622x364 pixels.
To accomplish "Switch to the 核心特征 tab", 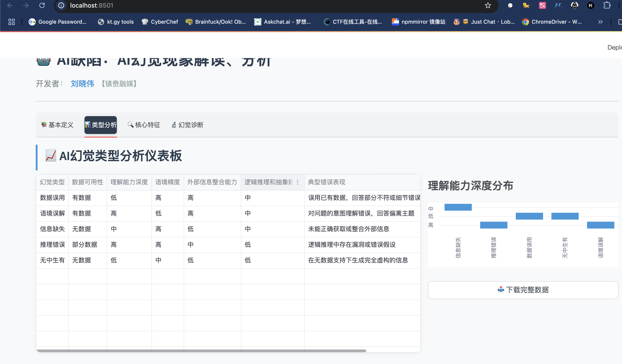I will click(x=144, y=125).
